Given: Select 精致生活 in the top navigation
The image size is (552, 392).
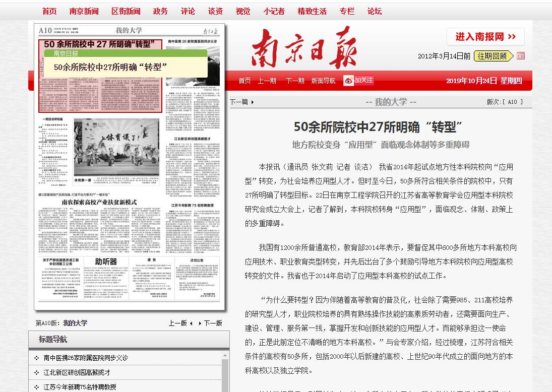Looking at the screenshot, I should (x=312, y=11).
